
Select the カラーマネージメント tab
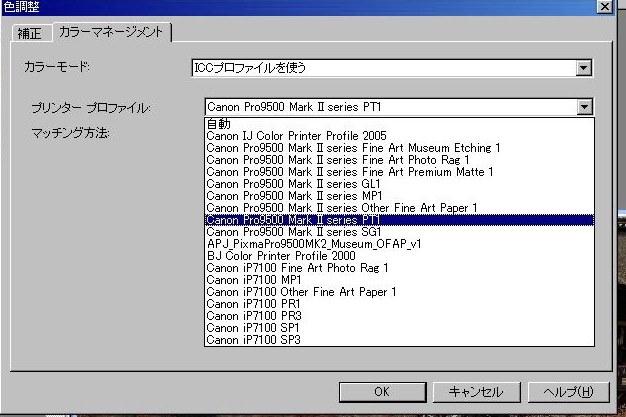coord(111,32)
